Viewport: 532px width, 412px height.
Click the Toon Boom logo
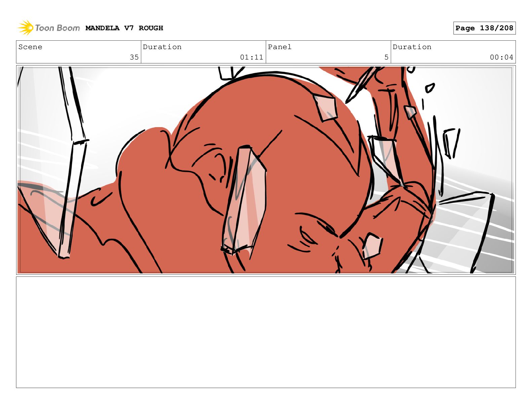pyautogui.click(x=49, y=28)
